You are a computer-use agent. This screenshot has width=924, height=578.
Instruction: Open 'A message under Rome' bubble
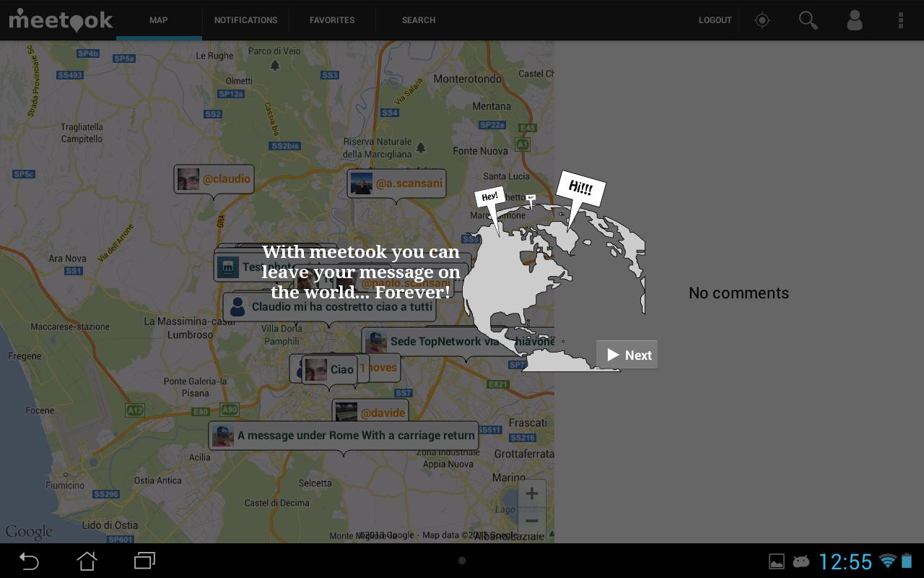pos(344,436)
